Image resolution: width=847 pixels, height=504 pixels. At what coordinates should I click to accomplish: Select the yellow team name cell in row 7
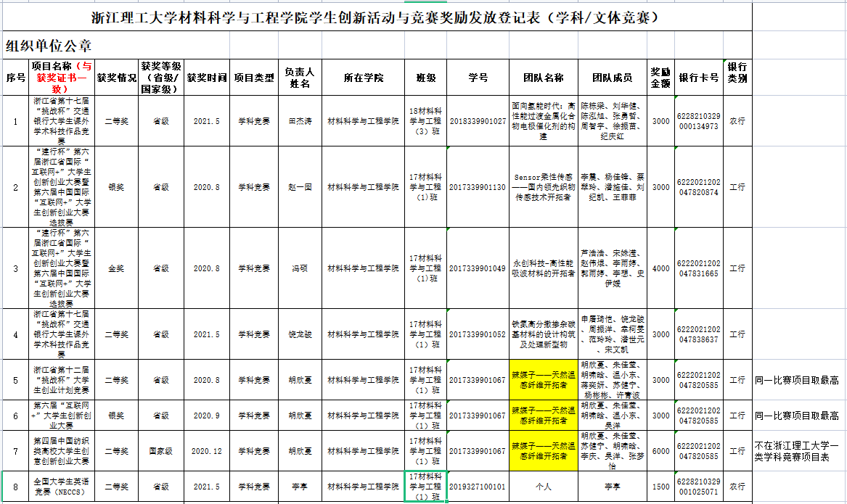coord(544,450)
